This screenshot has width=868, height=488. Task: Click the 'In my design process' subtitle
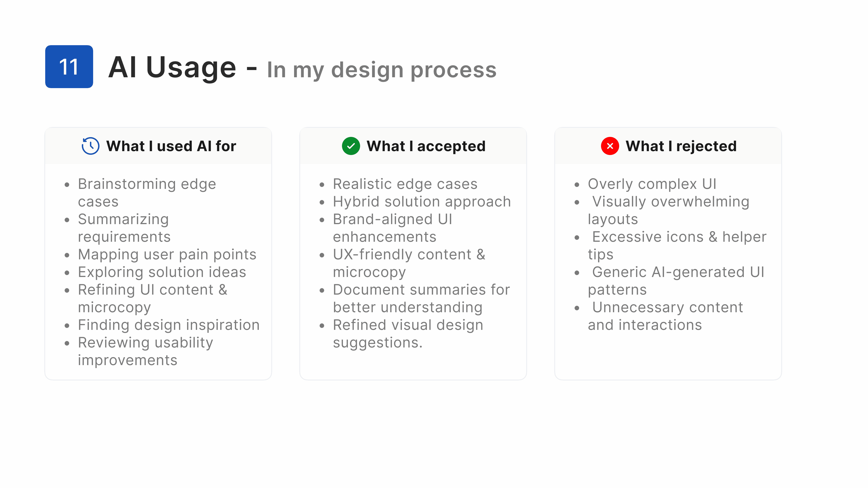click(x=381, y=70)
